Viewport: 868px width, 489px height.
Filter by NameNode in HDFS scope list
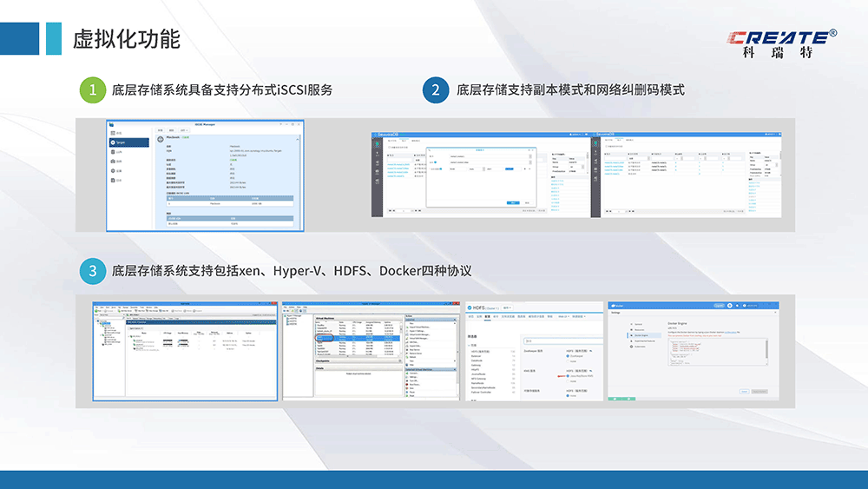coord(477,383)
